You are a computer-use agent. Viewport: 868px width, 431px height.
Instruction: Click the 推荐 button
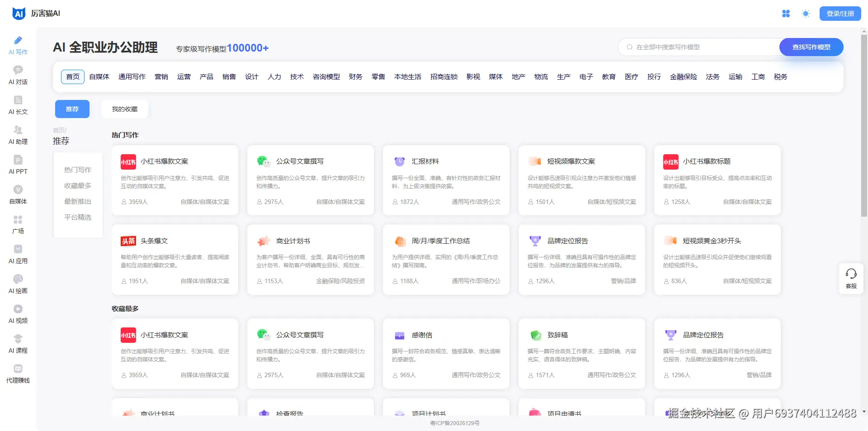tap(72, 109)
